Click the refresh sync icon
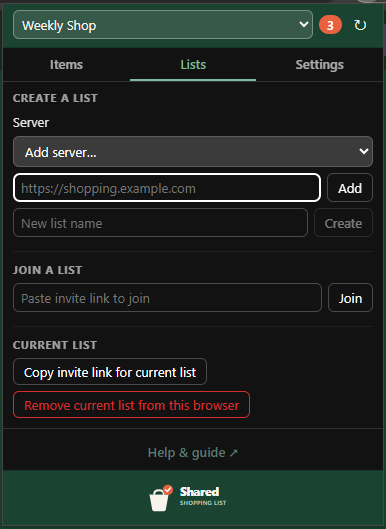The height and width of the screenshot is (529, 386). [360, 25]
